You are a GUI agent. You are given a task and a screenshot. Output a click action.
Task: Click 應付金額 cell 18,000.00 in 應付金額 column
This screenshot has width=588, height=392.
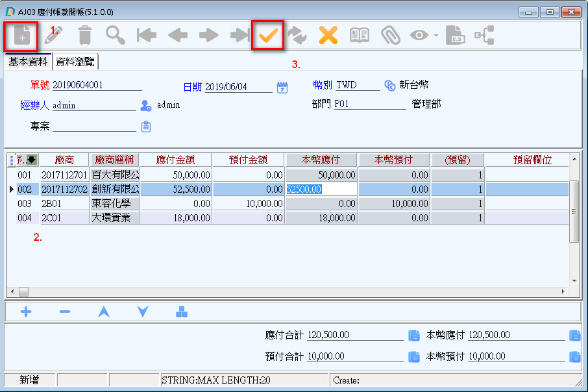[x=175, y=217]
